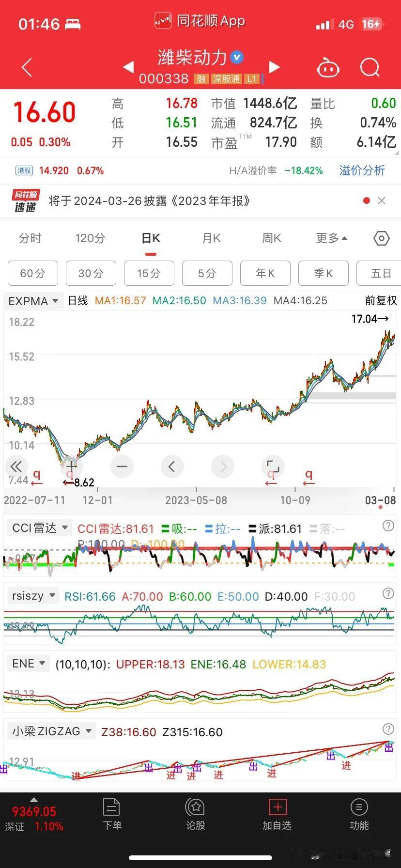Tap the blue verified badge beside 潍柴动力
Viewport: 401px width, 868px height.
pos(237,58)
